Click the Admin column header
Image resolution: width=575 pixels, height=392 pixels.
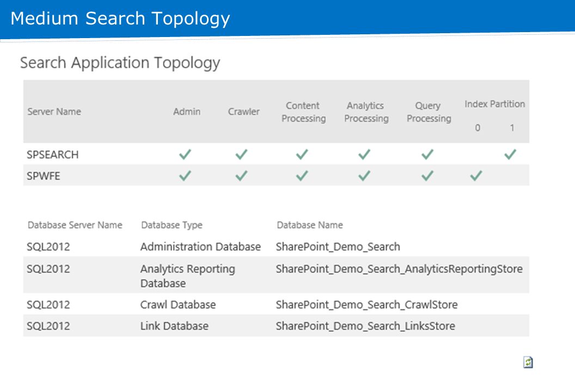click(187, 112)
